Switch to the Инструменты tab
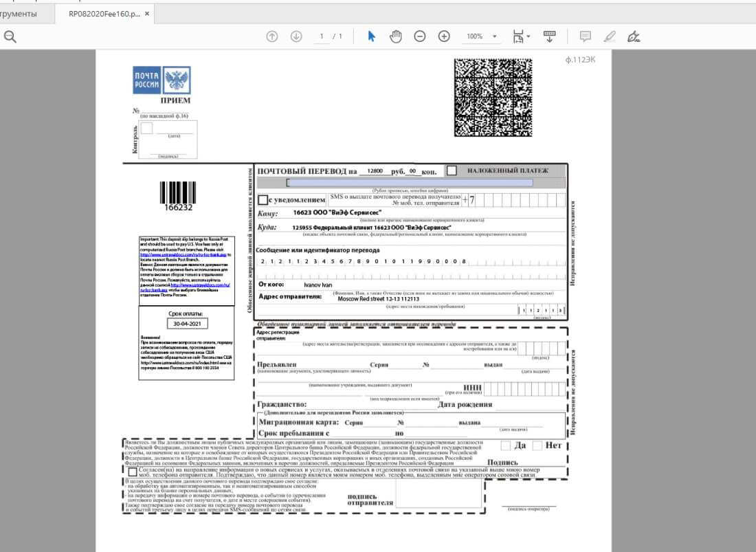 pos(19,14)
